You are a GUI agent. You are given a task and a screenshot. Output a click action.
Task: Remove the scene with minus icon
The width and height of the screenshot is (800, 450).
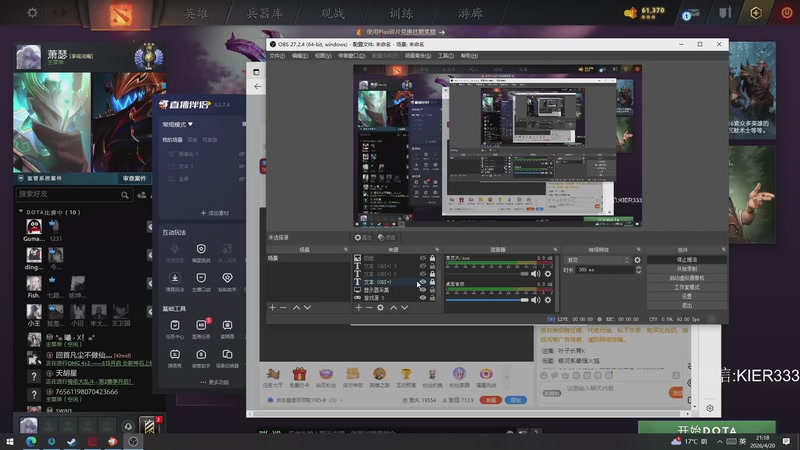[x=283, y=308]
